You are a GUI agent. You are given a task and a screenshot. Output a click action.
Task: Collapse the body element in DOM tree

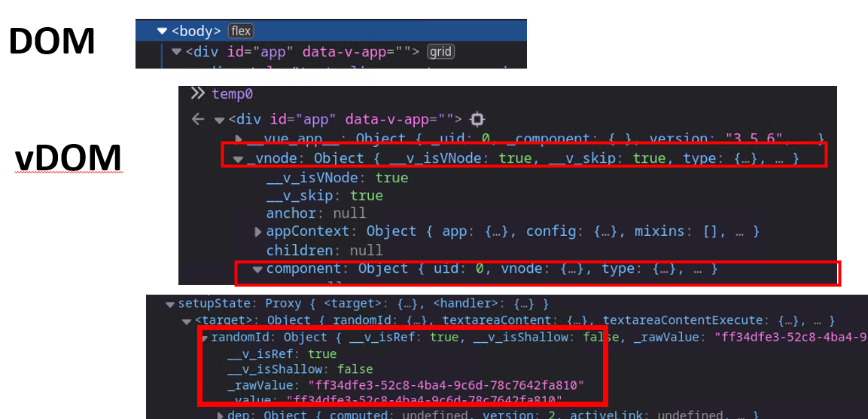[x=162, y=31]
